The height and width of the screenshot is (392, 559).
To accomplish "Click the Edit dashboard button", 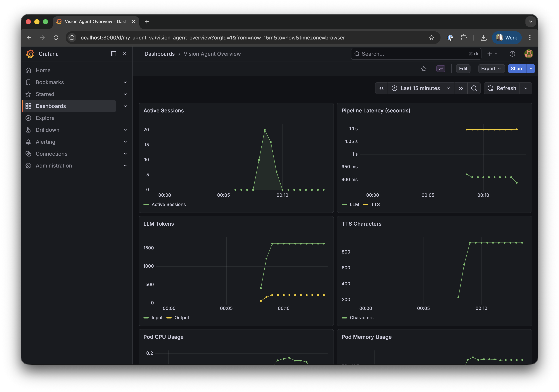I will [x=463, y=68].
